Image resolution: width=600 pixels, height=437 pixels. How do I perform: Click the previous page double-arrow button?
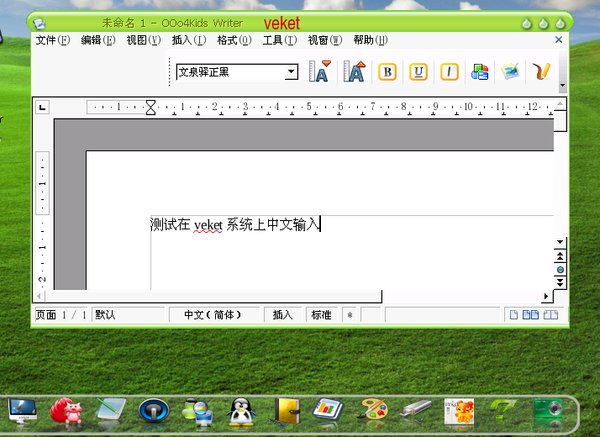560,256
